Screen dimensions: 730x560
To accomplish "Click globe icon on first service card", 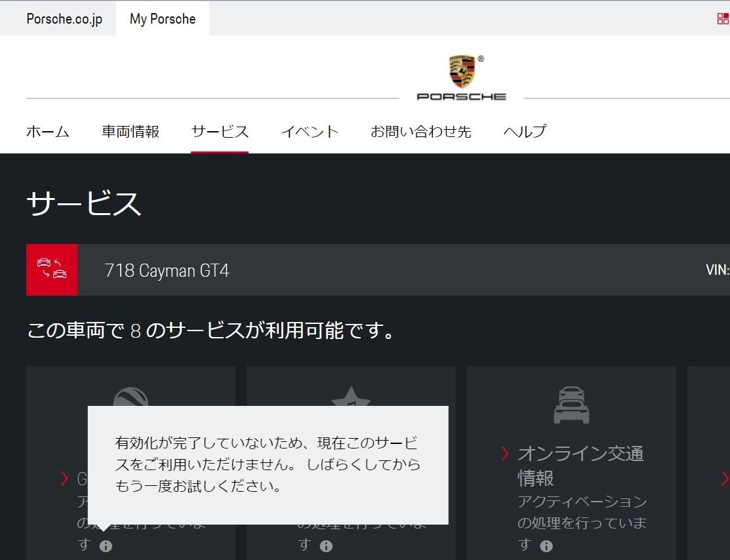I will click(x=131, y=397).
